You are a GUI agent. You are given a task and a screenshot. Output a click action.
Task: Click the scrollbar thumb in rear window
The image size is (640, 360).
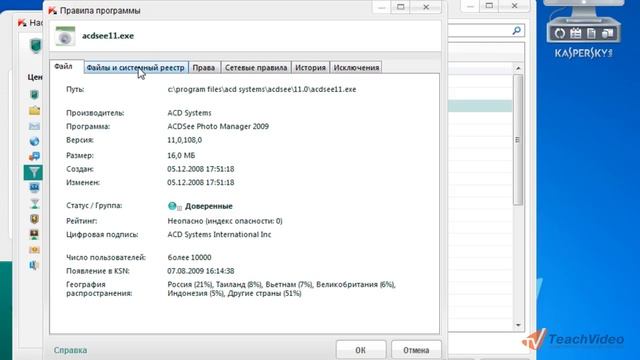point(518,140)
